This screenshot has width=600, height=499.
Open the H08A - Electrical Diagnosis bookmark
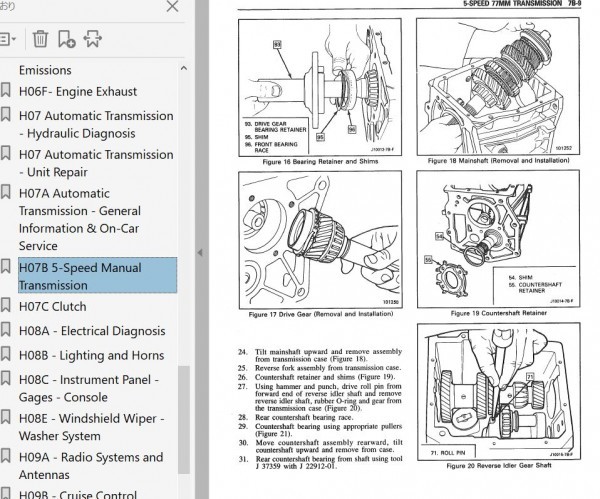point(92,331)
